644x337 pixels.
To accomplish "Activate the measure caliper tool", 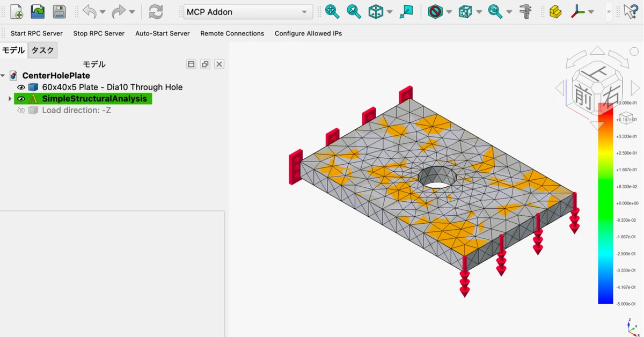I will (525, 11).
